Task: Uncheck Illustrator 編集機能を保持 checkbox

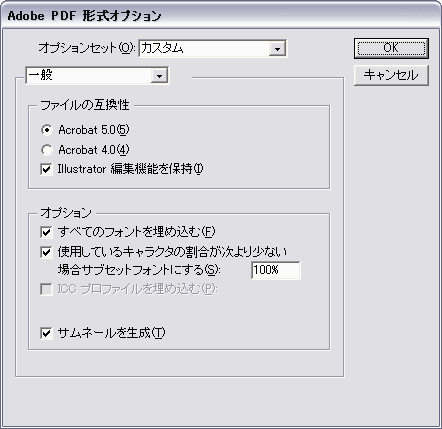Action: click(x=46, y=169)
